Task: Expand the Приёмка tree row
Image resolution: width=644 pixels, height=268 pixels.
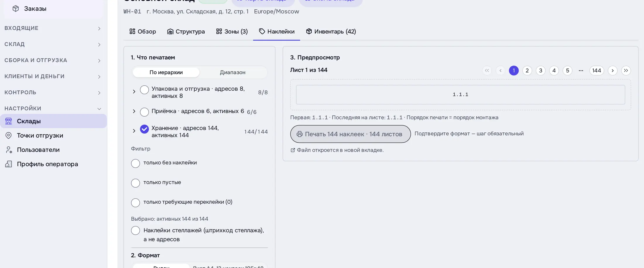Action: [134, 111]
